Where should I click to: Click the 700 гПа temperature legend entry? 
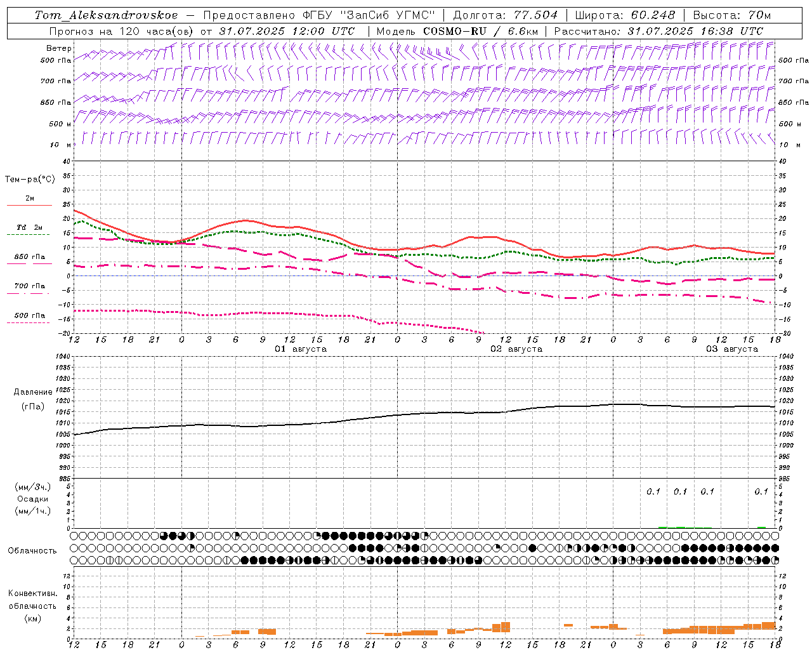coord(30,286)
